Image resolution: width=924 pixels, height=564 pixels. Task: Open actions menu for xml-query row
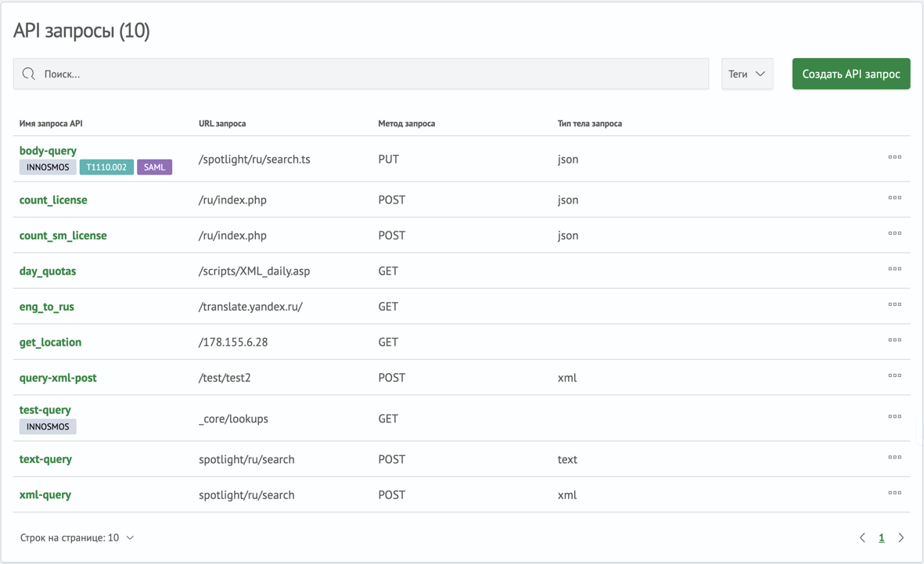click(x=894, y=493)
